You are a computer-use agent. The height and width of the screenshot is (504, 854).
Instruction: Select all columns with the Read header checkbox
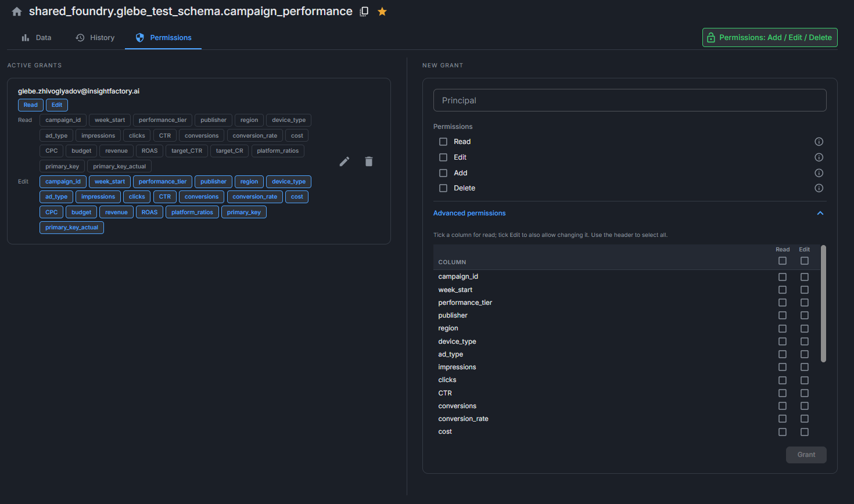click(783, 261)
